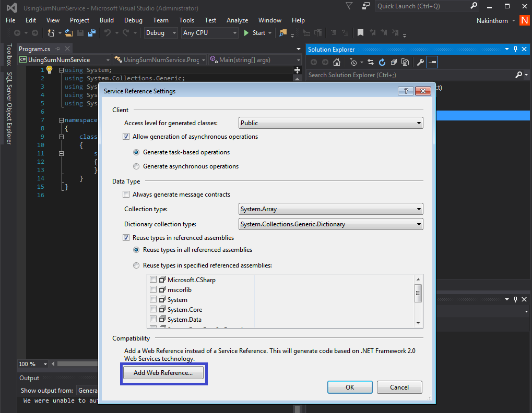The width and height of the screenshot is (532, 413).
Task: Select Reuse types in specified referenced assemblies
Action: click(136, 265)
